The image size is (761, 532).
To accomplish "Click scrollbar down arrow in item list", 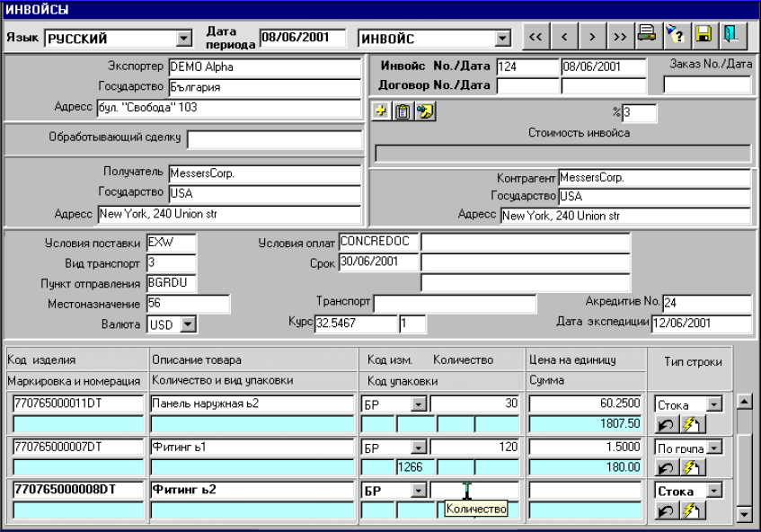I will [x=745, y=513].
